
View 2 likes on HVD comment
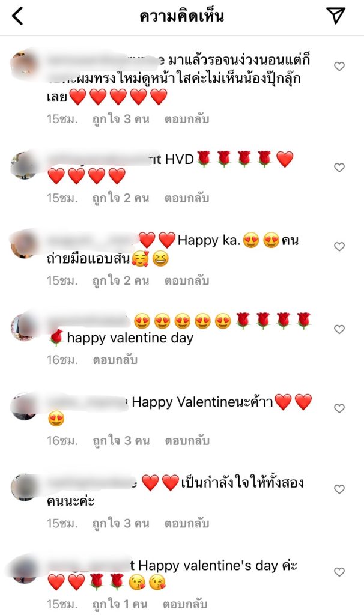point(121,198)
